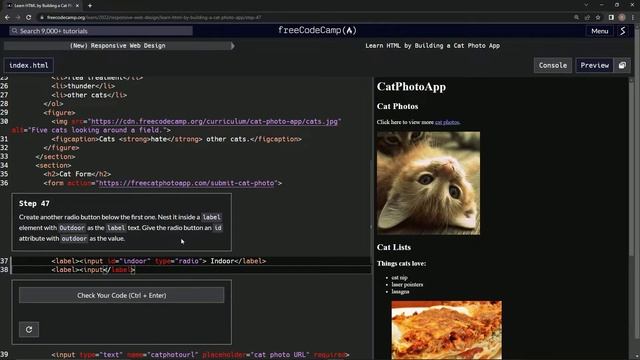Open the freeCodeCamp Menu button
This screenshot has height=360, width=640.
pyautogui.click(x=600, y=31)
